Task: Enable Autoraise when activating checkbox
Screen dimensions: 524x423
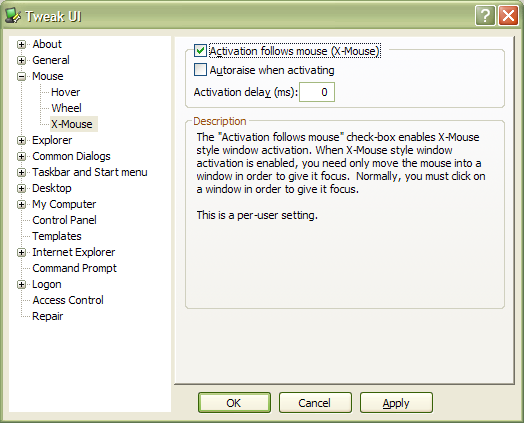Action: (200, 70)
